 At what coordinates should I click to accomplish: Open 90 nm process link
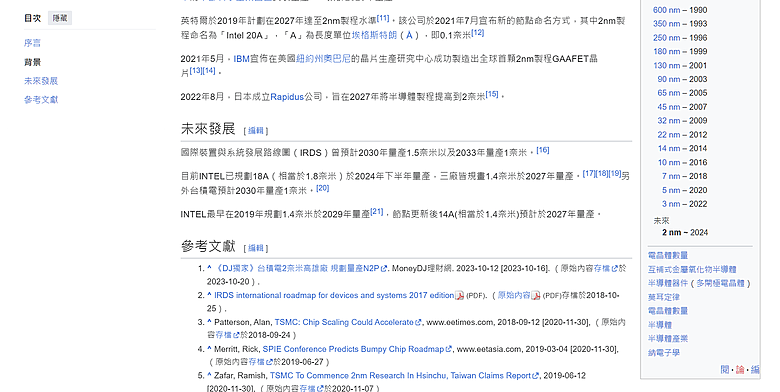point(669,79)
